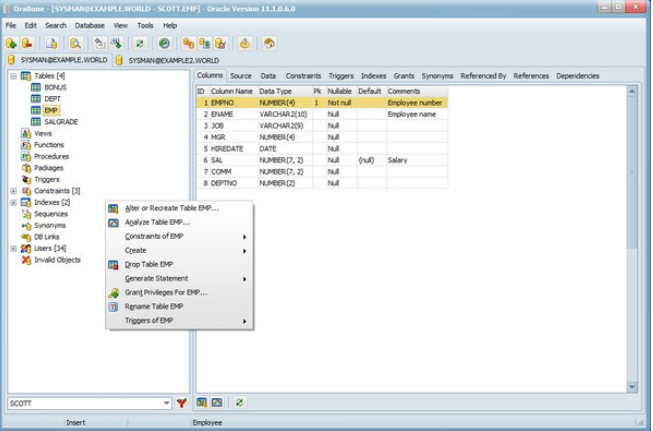Click the red Y filter icon beside SCOTT

point(182,403)
